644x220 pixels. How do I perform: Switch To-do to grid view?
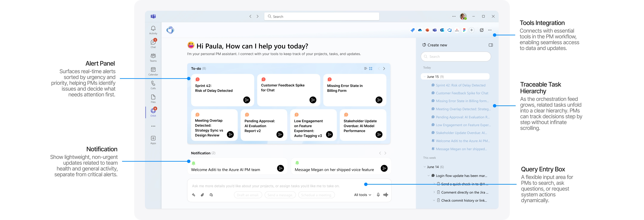point(371,69)
